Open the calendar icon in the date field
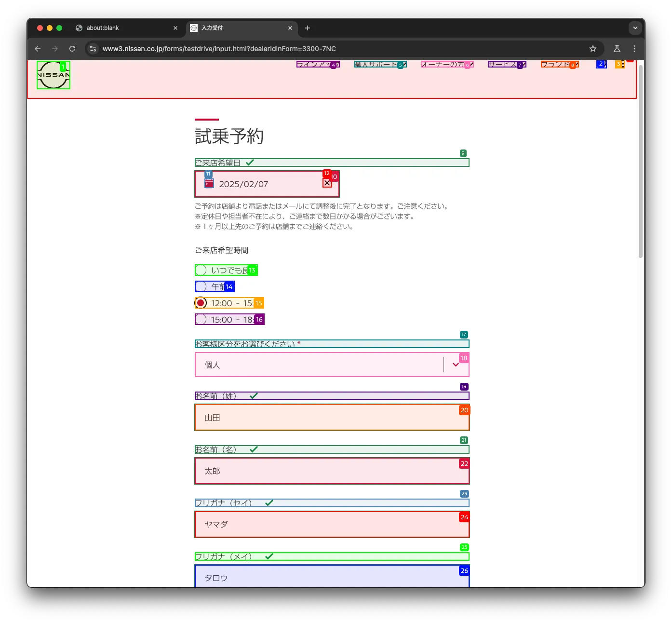Screen dimensions: 672x623 click(209, 184)
